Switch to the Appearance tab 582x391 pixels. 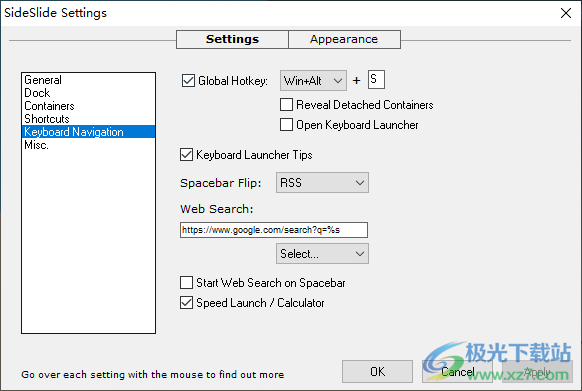click(x=344, y=39)
